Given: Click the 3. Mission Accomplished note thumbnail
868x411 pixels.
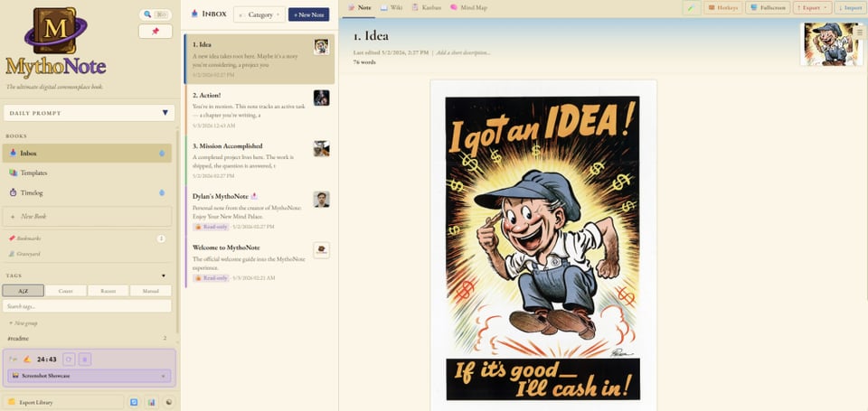Looking at the screenshot, I should [x=321, y=148].
